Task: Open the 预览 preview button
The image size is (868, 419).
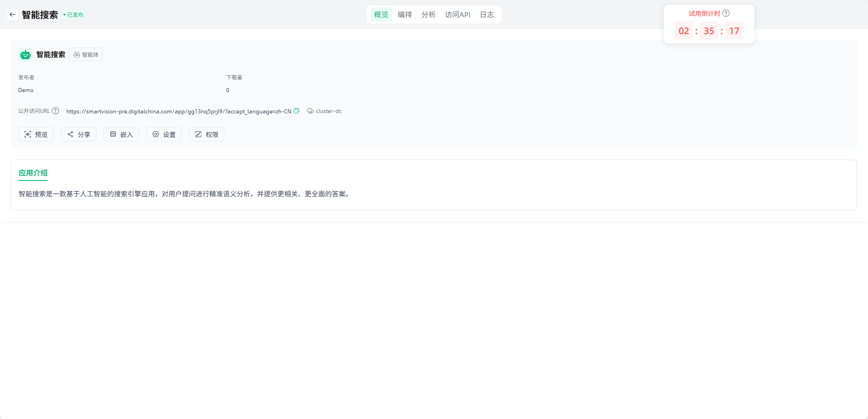Action: (x=36, y=135)
